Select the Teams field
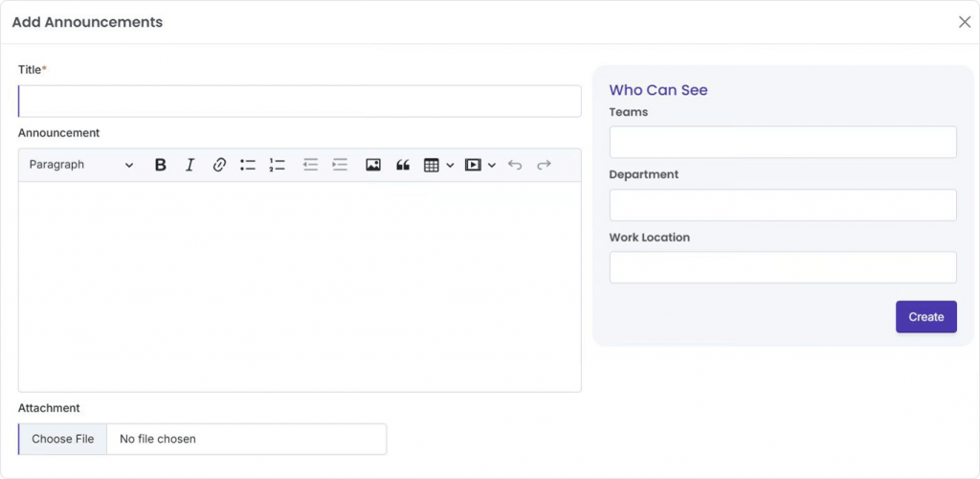The width and height of the screenshot is (980, 479). 783,142
